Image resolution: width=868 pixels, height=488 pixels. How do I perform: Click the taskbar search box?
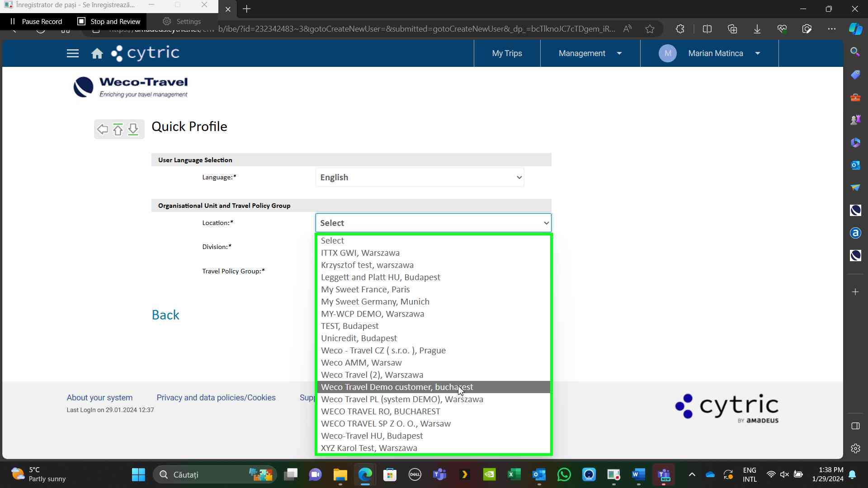[x=215, y=474]
